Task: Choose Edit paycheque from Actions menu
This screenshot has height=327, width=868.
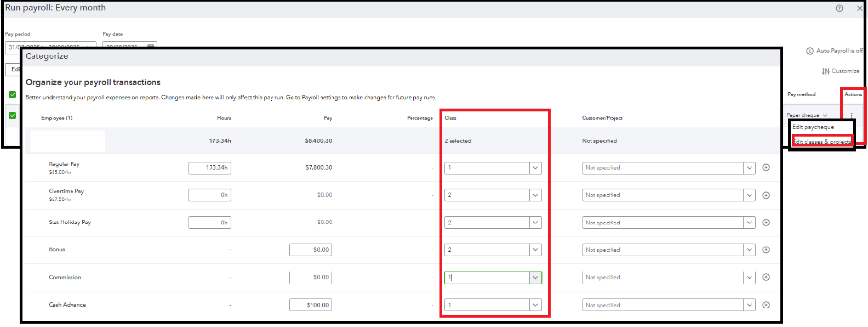Action: (x=813, y=127)
